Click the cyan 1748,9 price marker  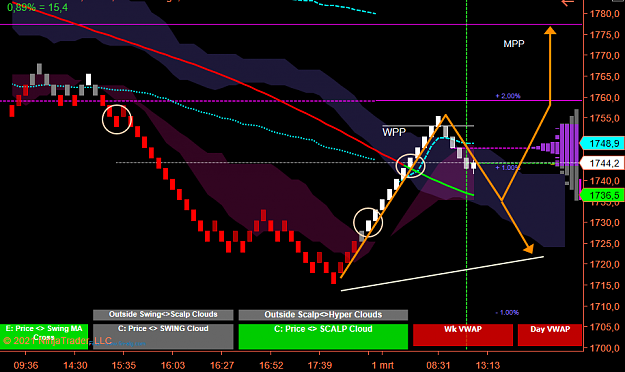click(602, 144)
